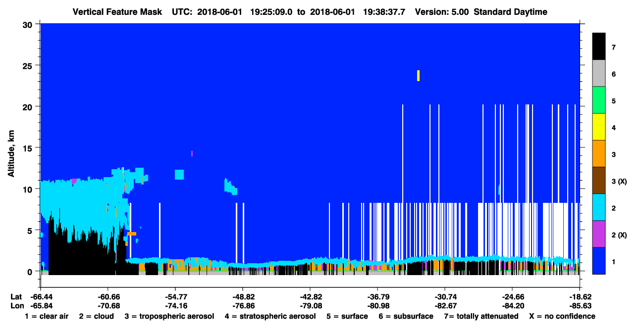Click the '1 = clear air' legend key
This screenshot has width=644, height=330.
pos(47,316)
